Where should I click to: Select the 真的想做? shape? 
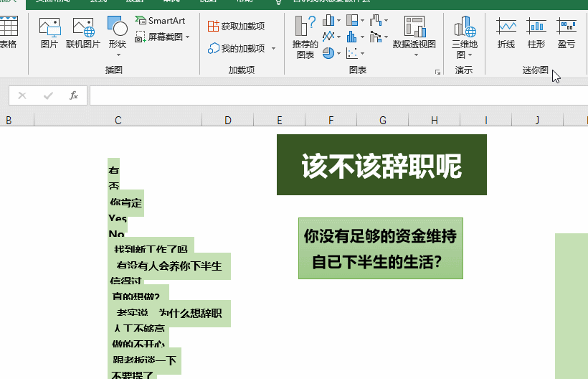(x=138, y=294)
